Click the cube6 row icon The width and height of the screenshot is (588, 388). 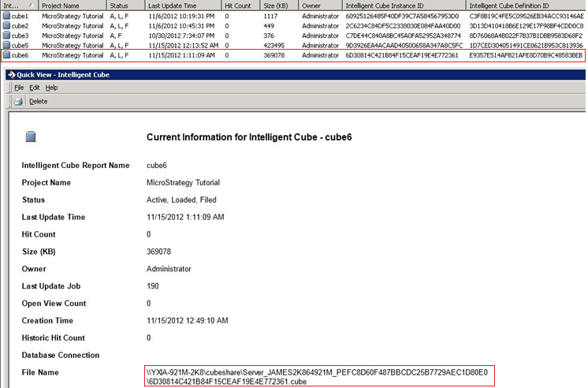(x=6, y=55)
